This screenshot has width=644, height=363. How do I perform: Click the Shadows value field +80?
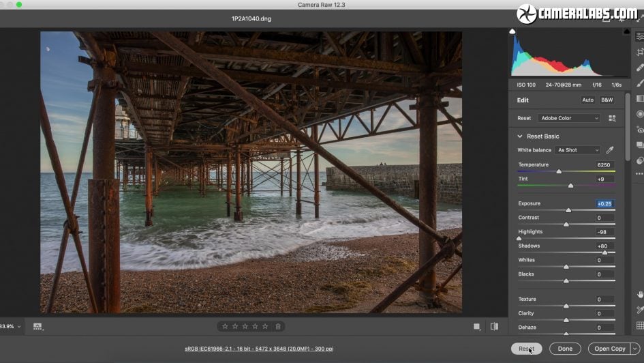pos(605,246)
